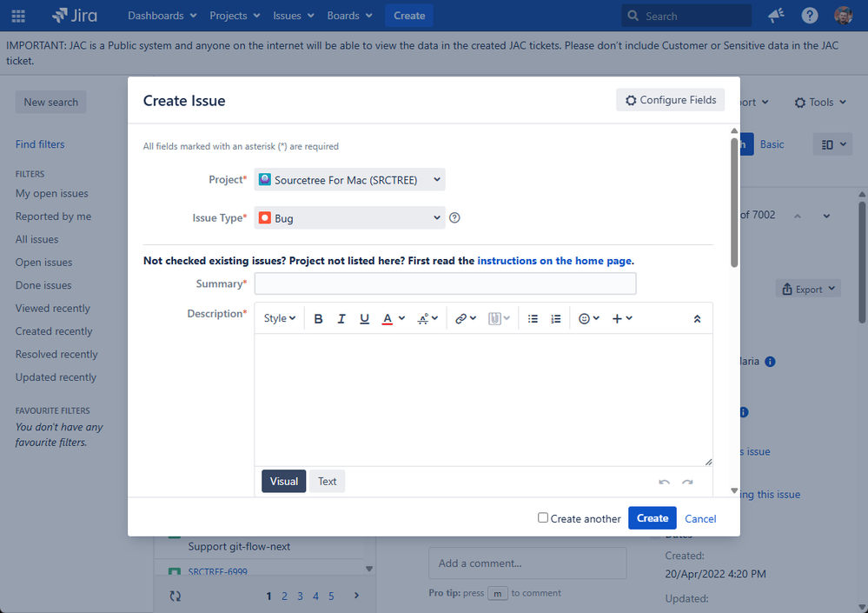Open the Tools dropdown
Viewport: 868px width, 613px height.
[x=820, y=102]
